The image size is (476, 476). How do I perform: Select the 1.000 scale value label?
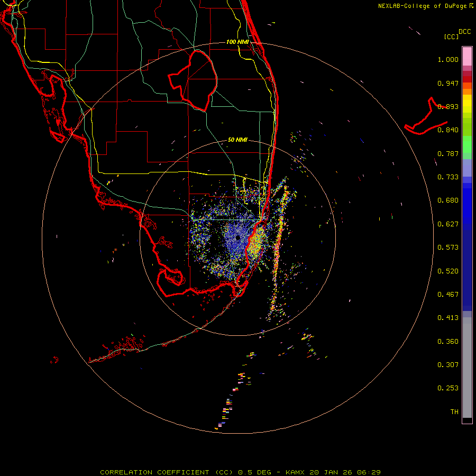click(448, 59)
